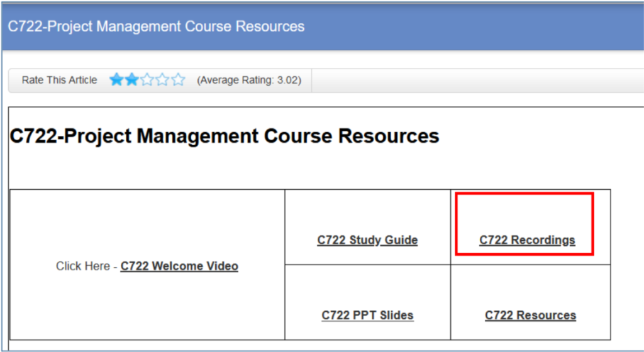Rate the article one star
644x352 pixels.
[116, 80]
